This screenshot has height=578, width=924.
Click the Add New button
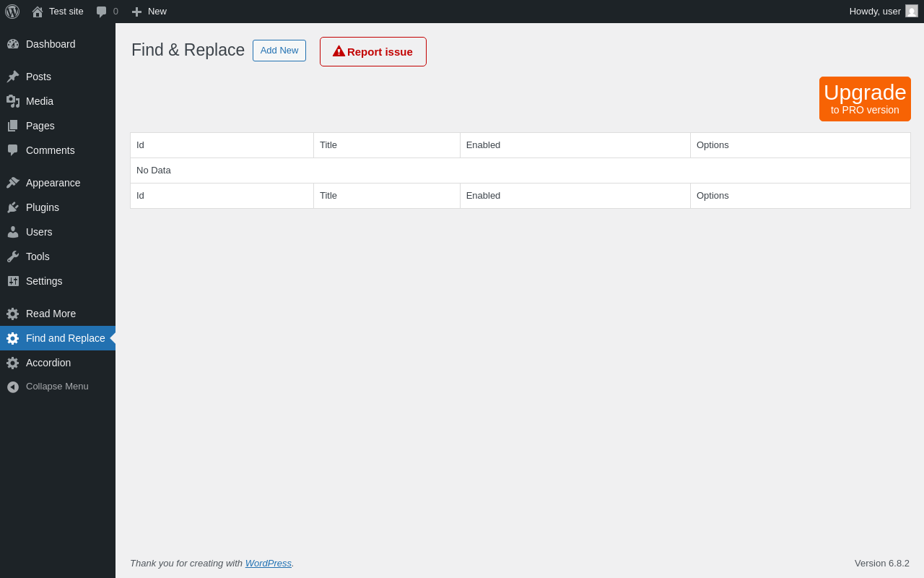(x=279, y=51)
